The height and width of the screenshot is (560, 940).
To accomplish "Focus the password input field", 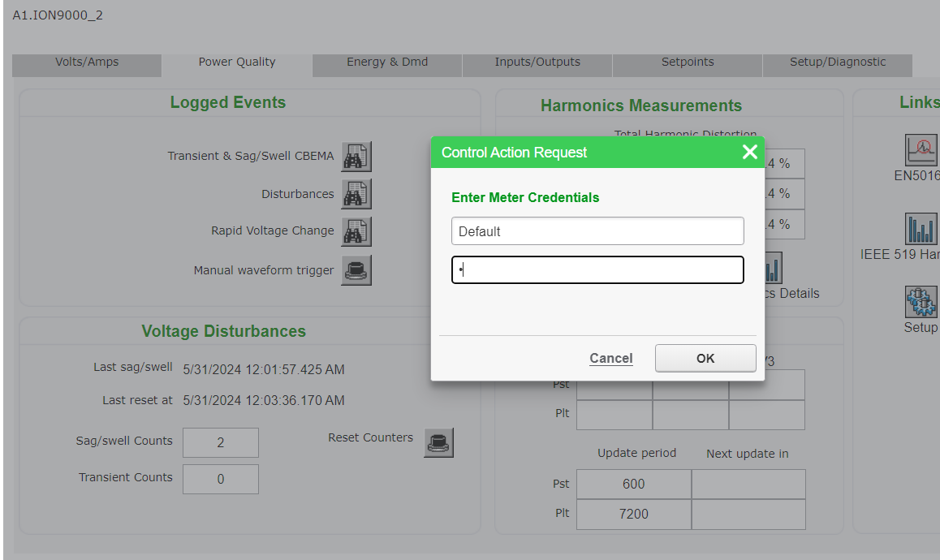I will [x=597, y=270].
